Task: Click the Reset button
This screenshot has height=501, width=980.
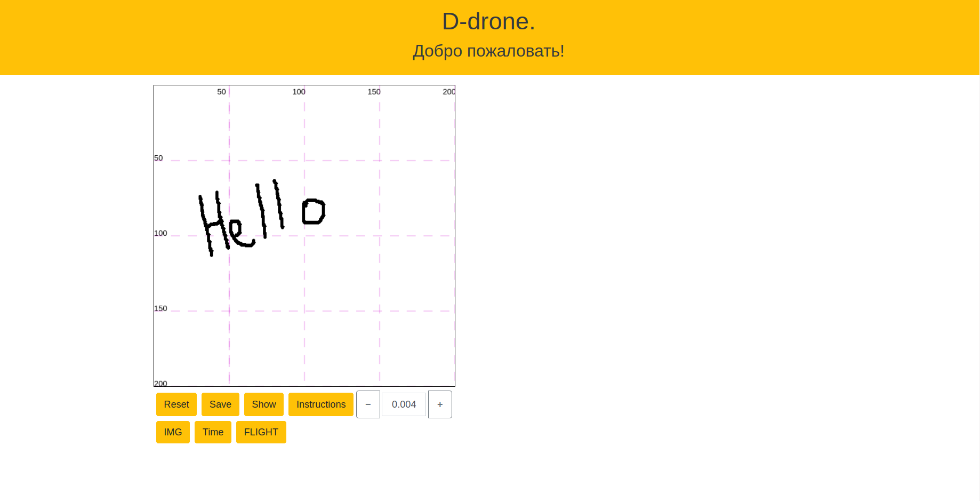Action: (176, 404)
